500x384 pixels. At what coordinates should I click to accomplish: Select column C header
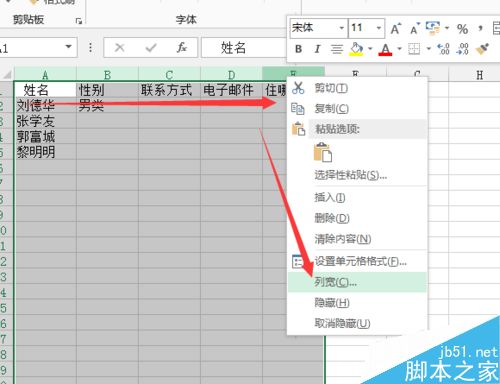[169, 74]
